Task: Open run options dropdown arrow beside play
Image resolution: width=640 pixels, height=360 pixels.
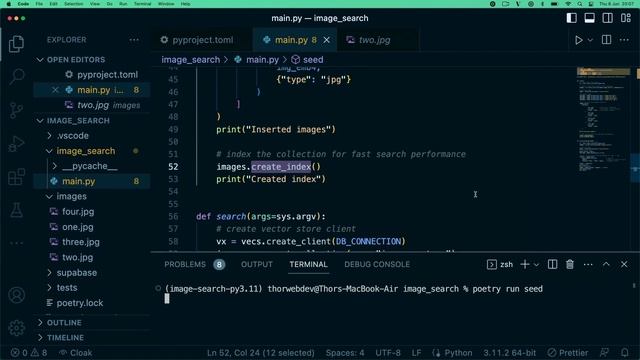Action: click(x=590, y=40)
